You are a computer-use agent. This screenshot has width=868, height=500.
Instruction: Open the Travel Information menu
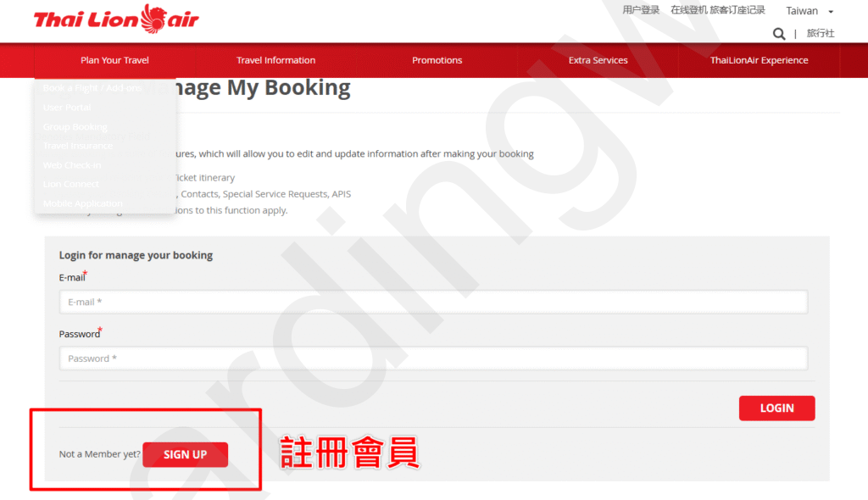275,60
